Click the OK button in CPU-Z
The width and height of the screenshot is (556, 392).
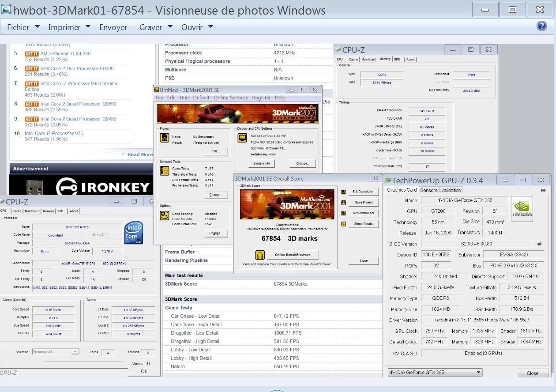pyautogui.click(x=144, y=371)
